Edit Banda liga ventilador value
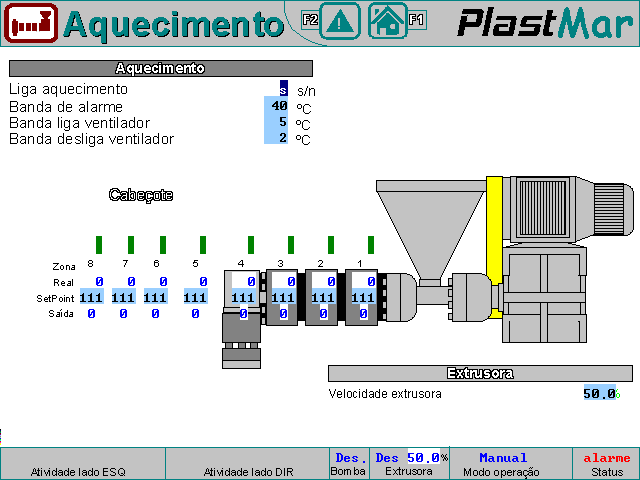This screenshot has height=480, width=640. point(277,122)
